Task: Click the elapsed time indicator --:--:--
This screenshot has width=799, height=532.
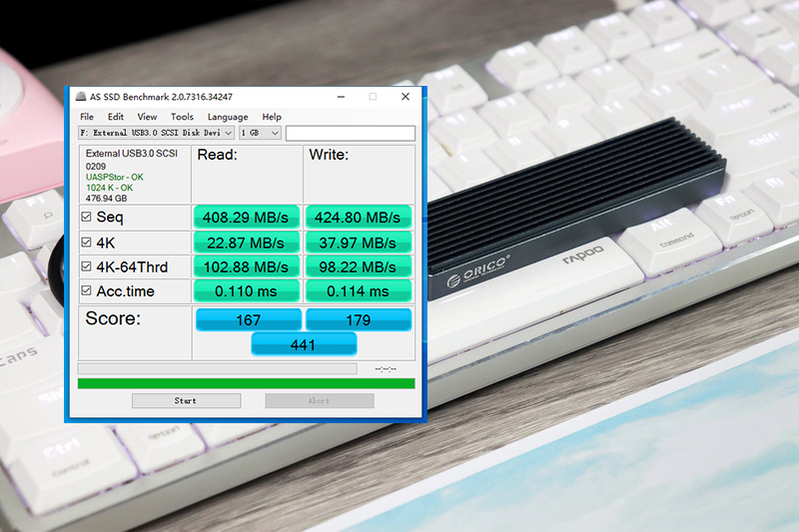Action: click(x=386, y=369)
